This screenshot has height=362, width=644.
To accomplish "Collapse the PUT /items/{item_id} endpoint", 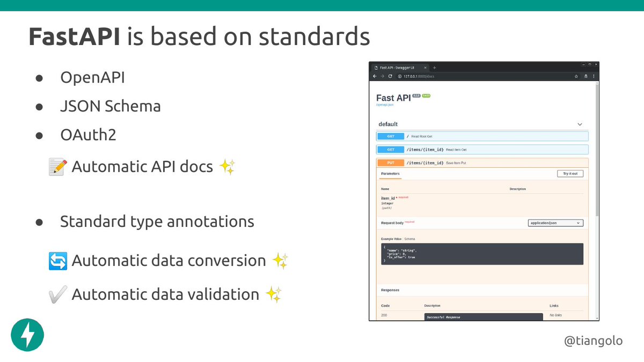I will pyautogui.click(x=482, y=162).
